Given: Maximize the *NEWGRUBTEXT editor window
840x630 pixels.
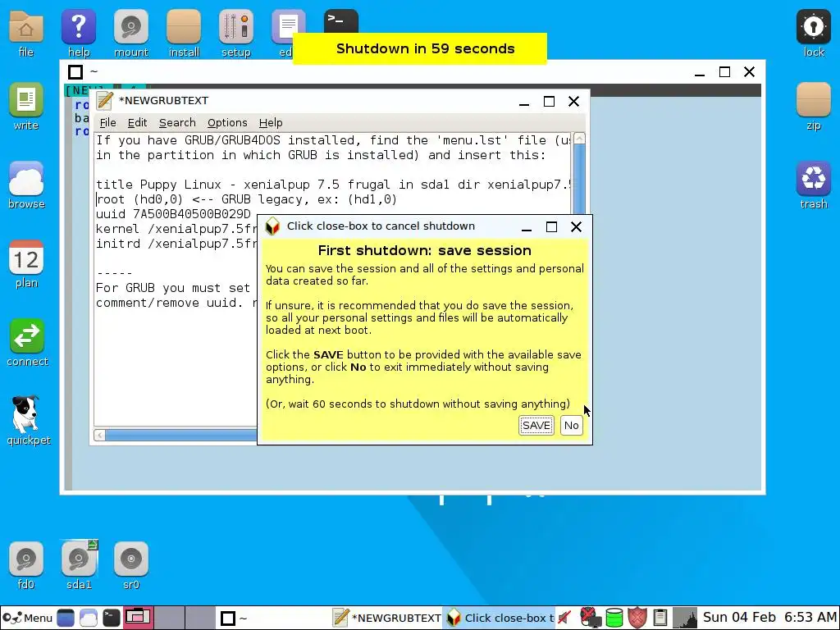Looking at the screenshot, I should tap(549, 101).
